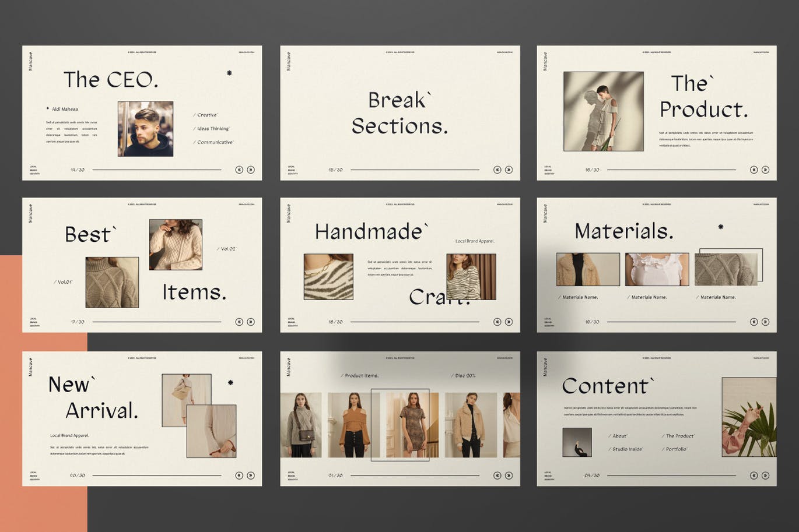
Task: Select the zebra-print sweater close-up image
Action: [x=328, y=277]
